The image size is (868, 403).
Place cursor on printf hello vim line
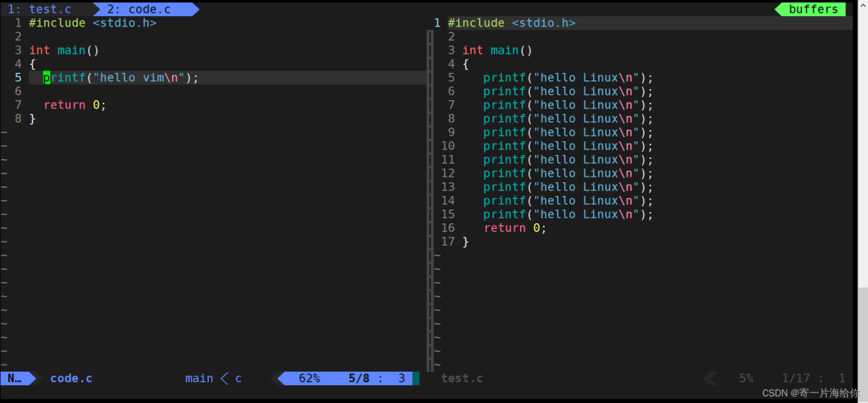click(121, 77)
